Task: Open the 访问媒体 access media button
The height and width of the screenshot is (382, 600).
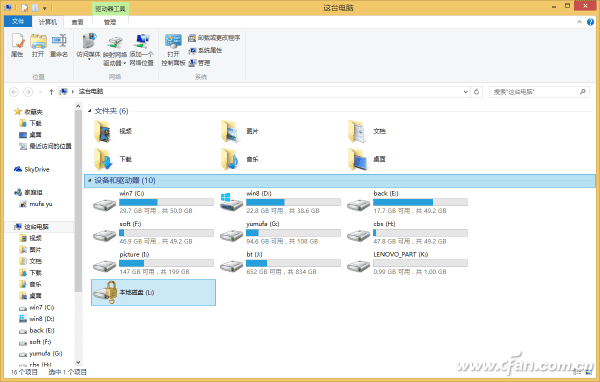Action: click(x=88, y=47)
